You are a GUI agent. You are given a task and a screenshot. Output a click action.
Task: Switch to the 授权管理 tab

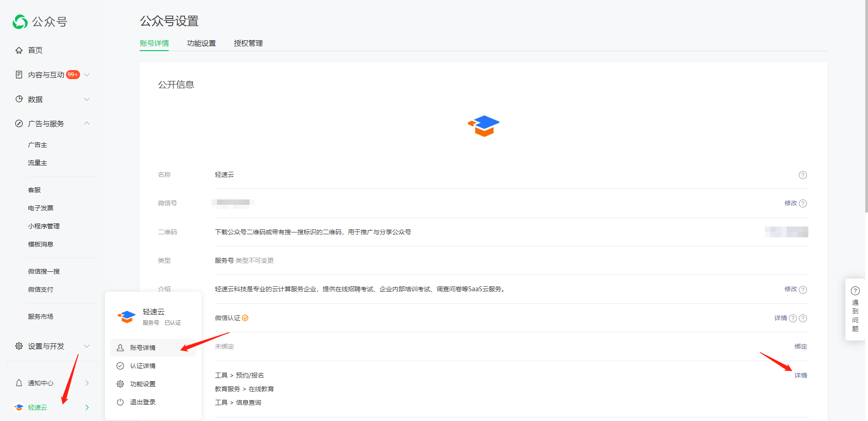248,43
